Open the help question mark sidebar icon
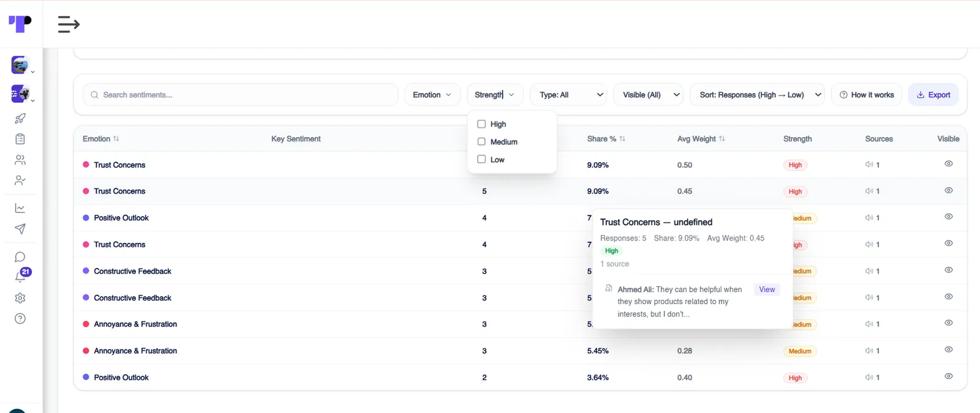This screenshot has width=980, height=413. pyautogui.click(x=20, y=319)
